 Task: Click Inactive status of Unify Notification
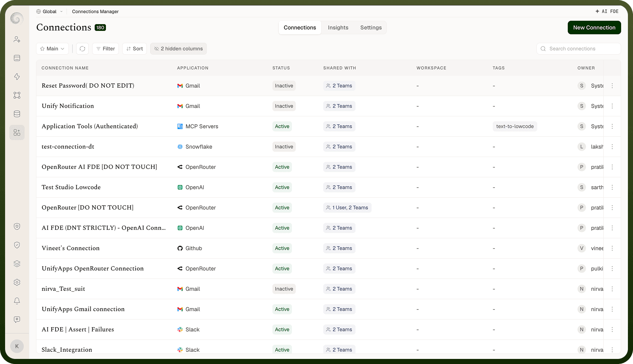(284, 106)
